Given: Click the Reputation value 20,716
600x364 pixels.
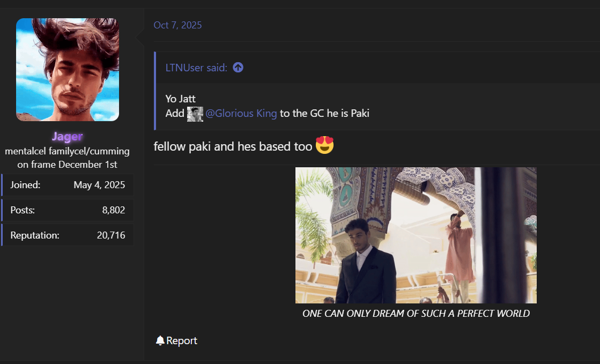Looking at the screenshot, I should [111, 235].
